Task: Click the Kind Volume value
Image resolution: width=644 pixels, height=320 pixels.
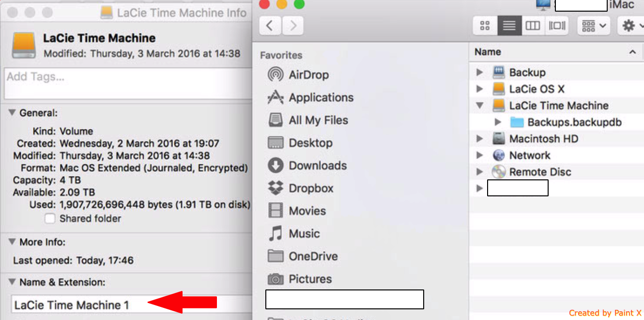Action: point(76,131)
